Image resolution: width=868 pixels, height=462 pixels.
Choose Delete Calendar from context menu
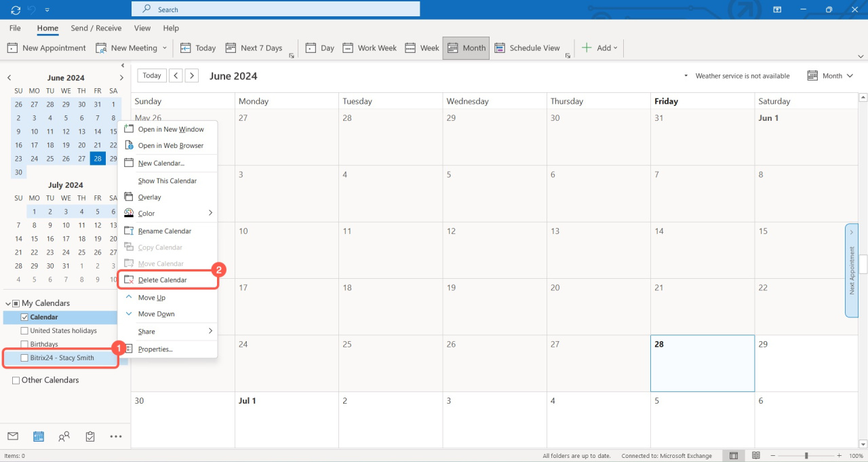162,280
